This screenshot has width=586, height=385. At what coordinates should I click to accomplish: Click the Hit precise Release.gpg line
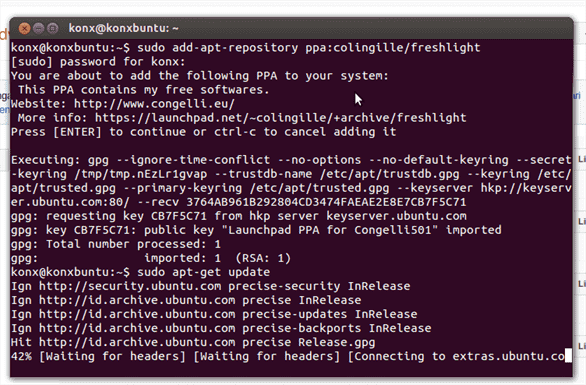193,342
